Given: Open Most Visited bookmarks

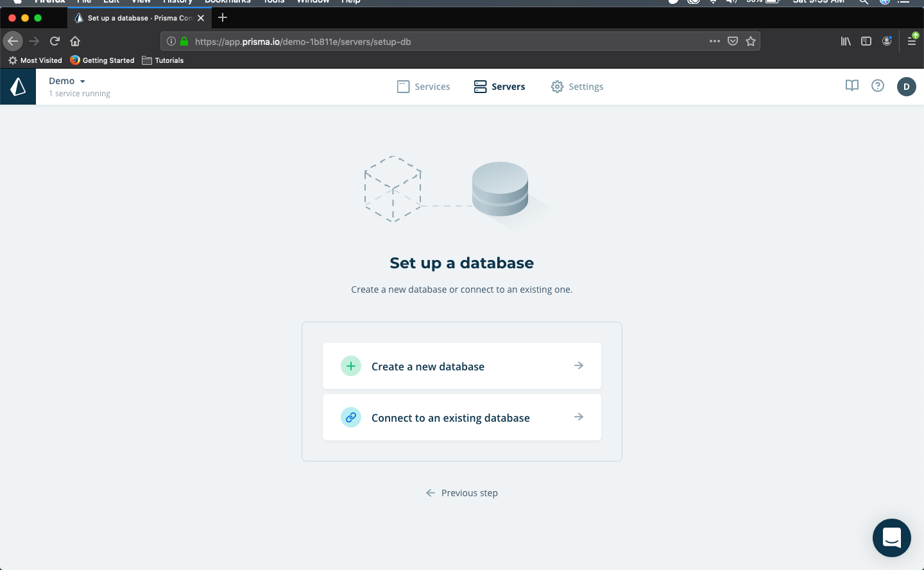Looking at the screenshot, I should coord(35,60).
